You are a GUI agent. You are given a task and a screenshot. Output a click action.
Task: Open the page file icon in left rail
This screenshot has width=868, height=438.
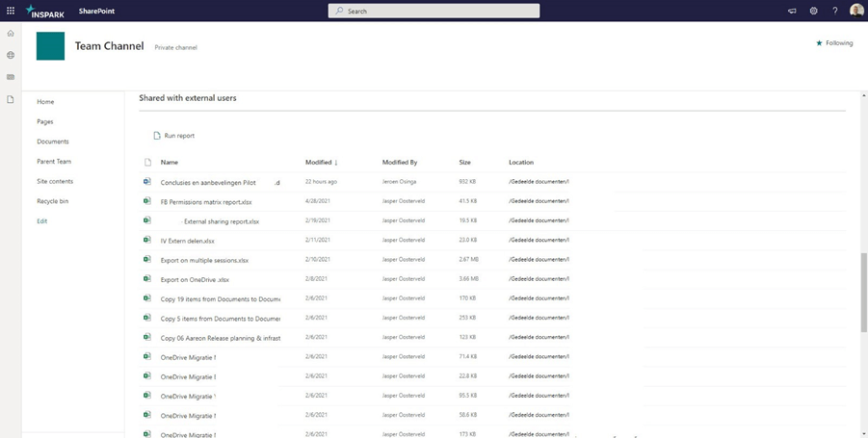pyautogui.click(x=11, y=99)
